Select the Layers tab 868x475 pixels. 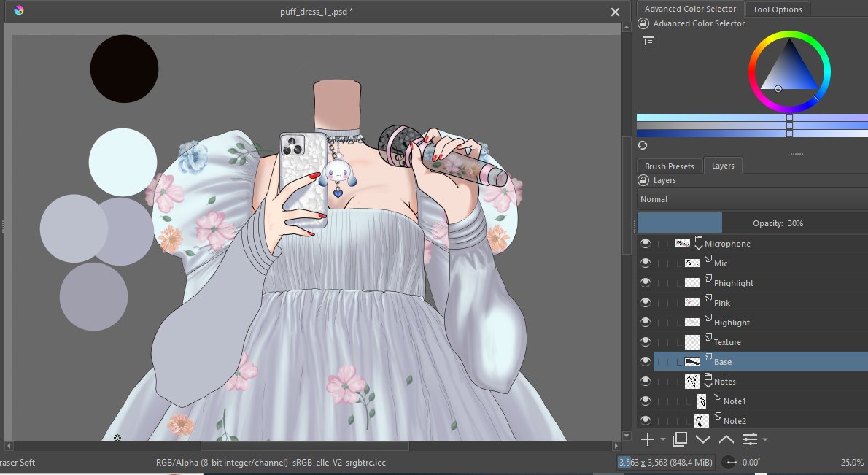[723, 166]
